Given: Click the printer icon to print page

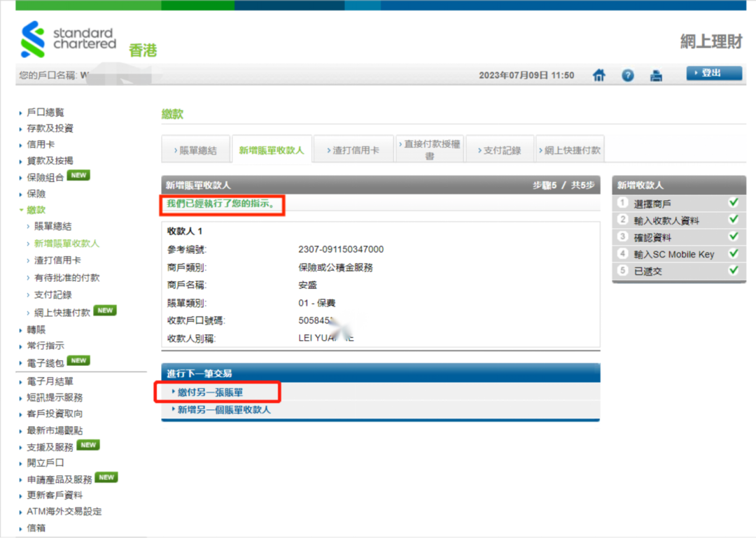Looking at the screenshot, I should coord(656,76).
